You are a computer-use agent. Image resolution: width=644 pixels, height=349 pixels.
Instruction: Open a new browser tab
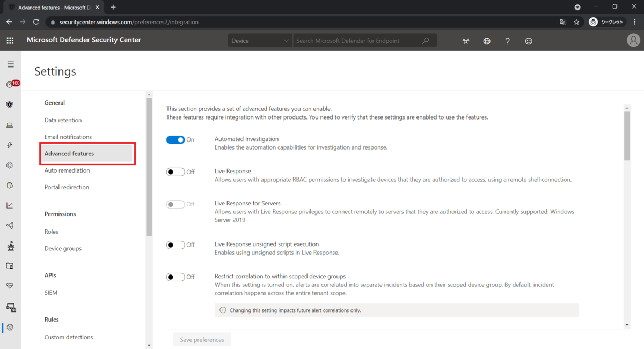point(113,7)
